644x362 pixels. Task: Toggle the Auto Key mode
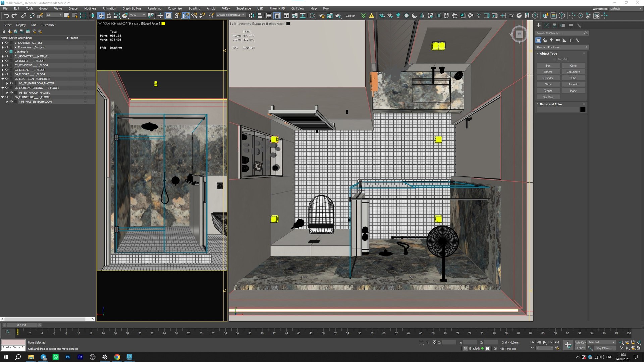pyautogui.click(x=580, y=342)
